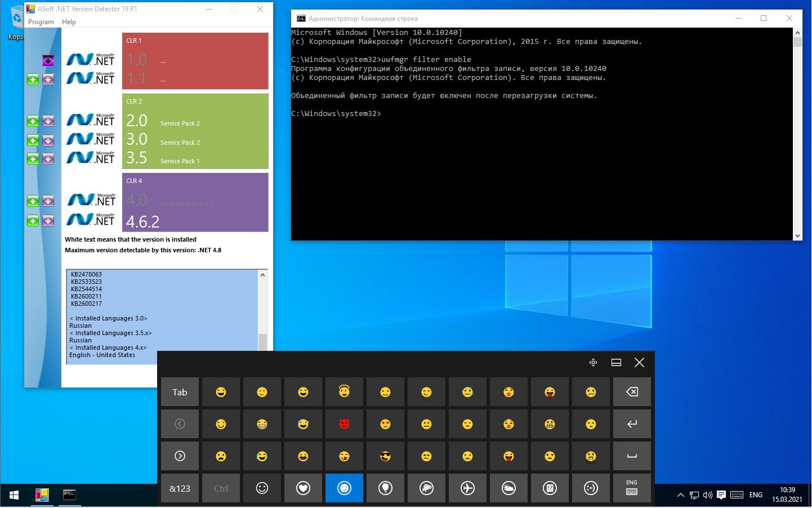Toggle the emoji smiley key beside Ctrl

coord(262,488)
